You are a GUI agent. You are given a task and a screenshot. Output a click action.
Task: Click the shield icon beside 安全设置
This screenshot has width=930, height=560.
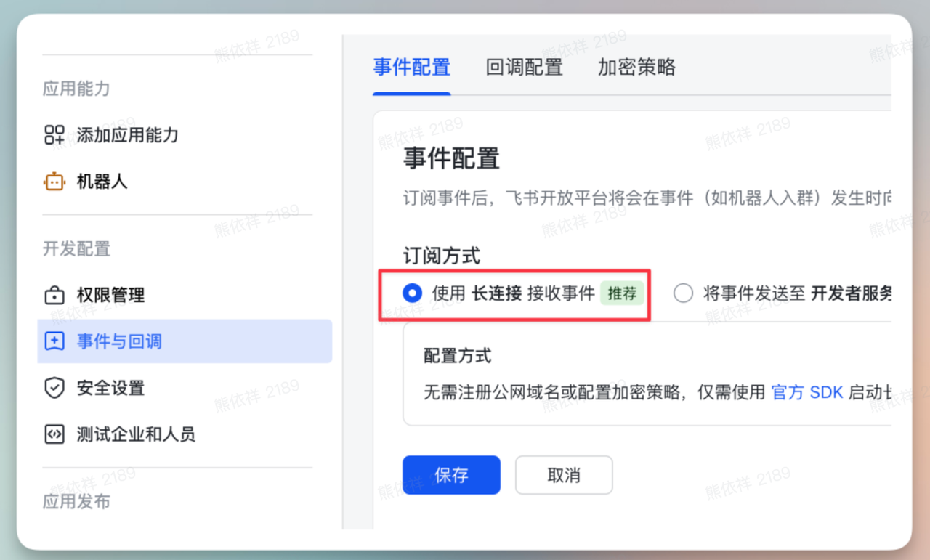(x=54, y=388)
